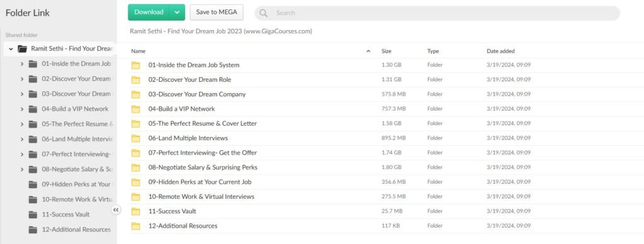Click yellow folder icon of 06-Land Multiple Interviews
Image resolution: width=644 pixels, height=244 pixels.
[x=136, y=138]
